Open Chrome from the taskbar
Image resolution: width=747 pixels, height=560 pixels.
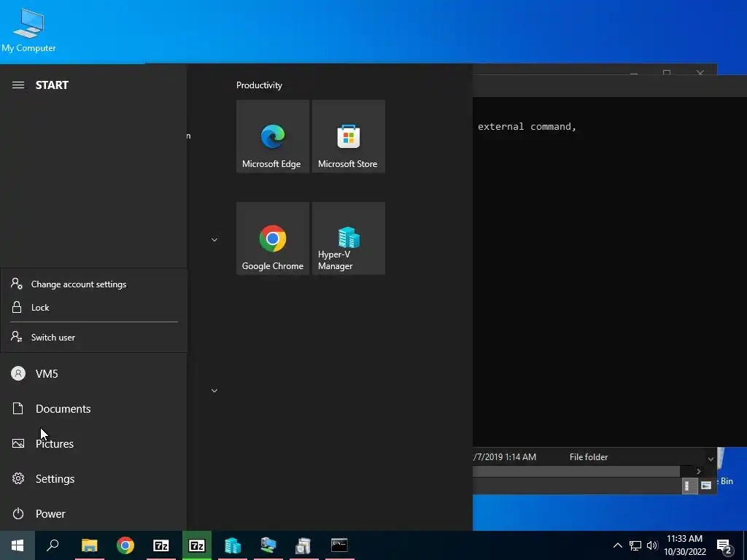[125, 545]
